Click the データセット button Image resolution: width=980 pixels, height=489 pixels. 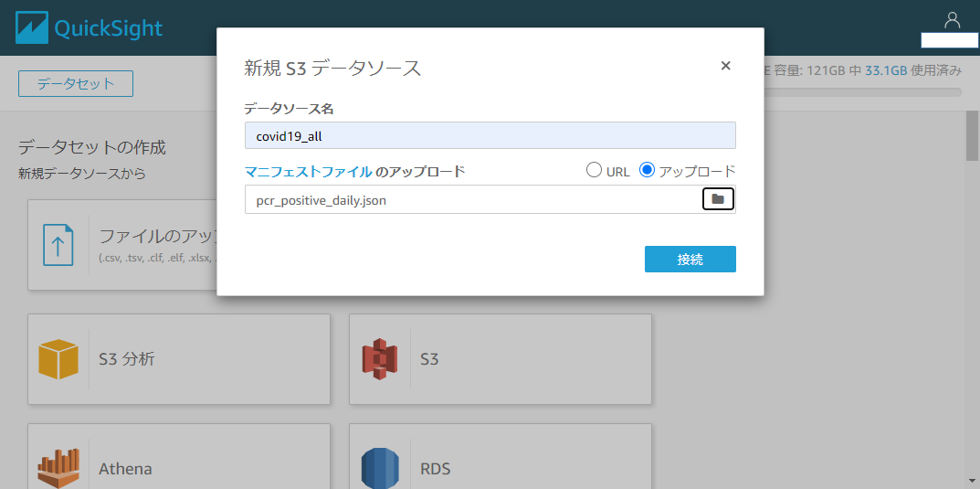pyautogui.click(x=76, y=84)
